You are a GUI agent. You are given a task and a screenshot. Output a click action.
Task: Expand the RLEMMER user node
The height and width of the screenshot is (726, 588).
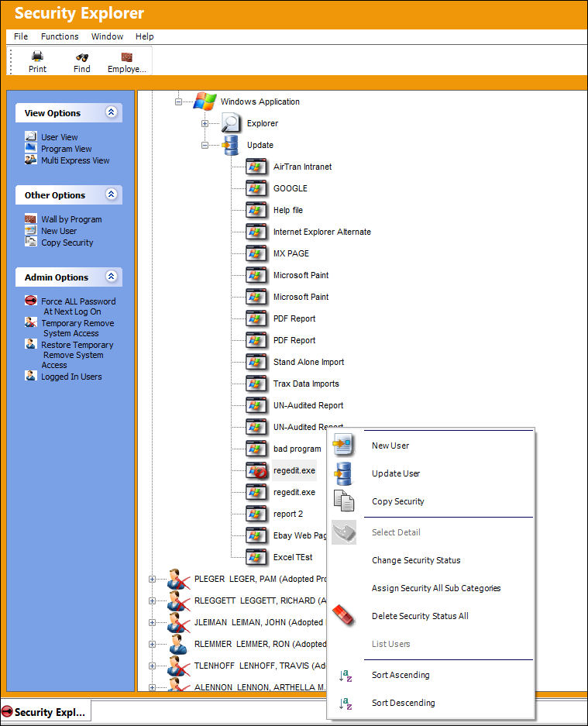click(152, 644)
